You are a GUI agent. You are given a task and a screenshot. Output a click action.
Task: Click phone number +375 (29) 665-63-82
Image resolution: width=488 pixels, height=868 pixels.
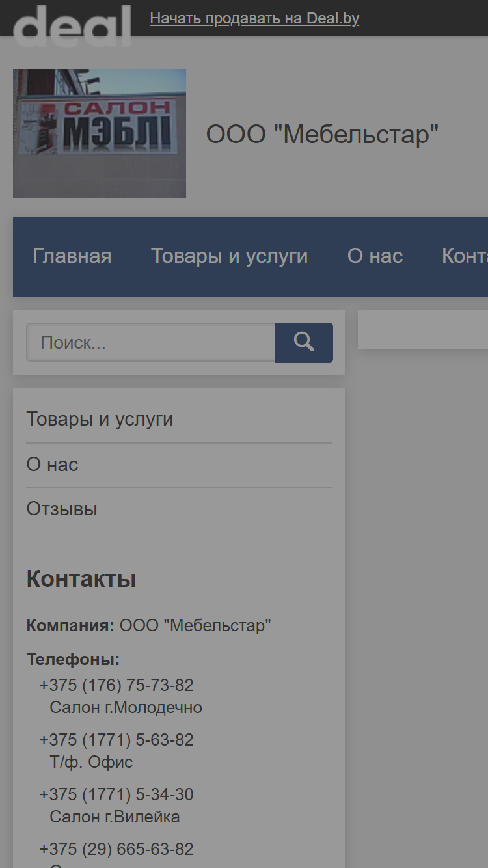click(x=116, y=849)
